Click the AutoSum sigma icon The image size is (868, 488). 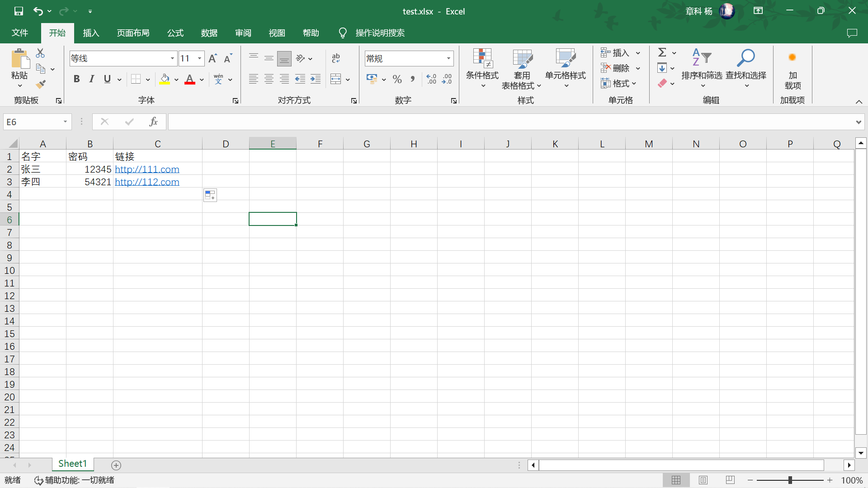click(662, 52)
